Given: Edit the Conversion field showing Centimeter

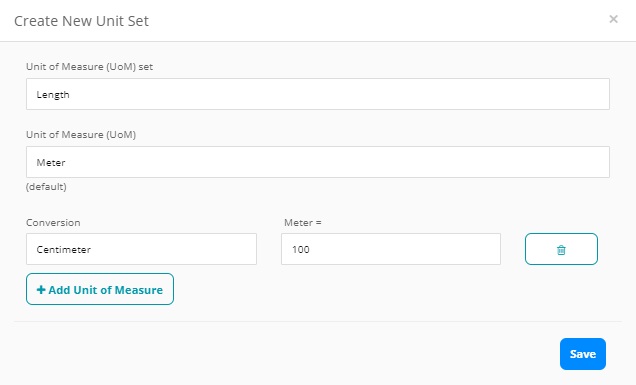Looking at the screenshot, I should pos(141,249).
